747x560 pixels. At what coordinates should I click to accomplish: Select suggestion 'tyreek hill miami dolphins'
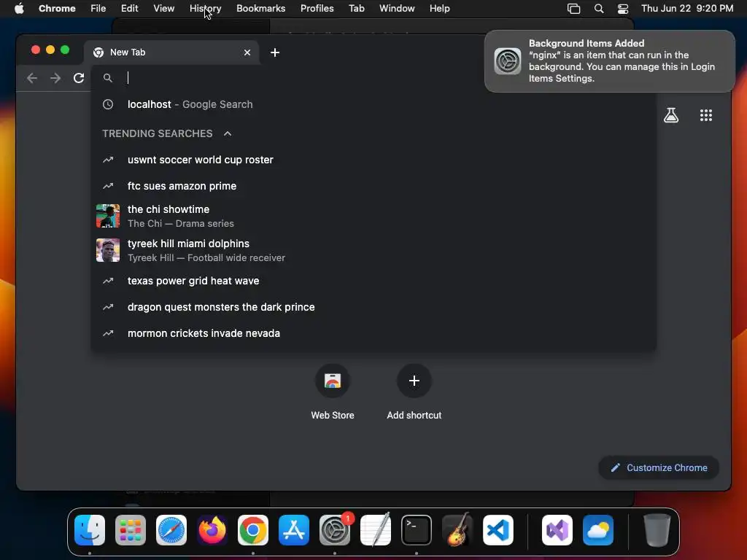[373, 251]
